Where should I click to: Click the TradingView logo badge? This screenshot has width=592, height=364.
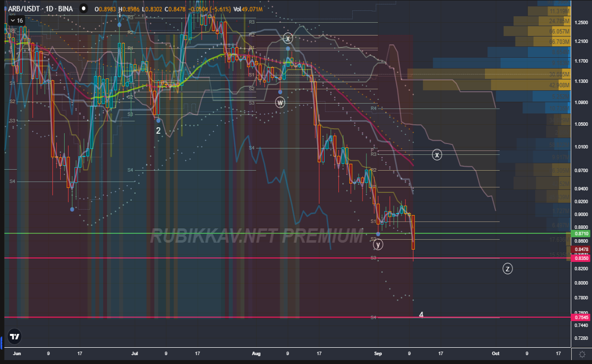15,336
